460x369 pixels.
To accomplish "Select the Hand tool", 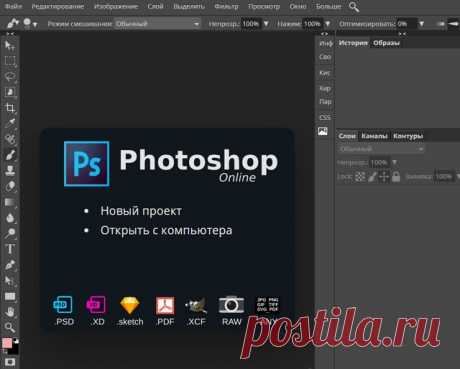I will 10,312.
